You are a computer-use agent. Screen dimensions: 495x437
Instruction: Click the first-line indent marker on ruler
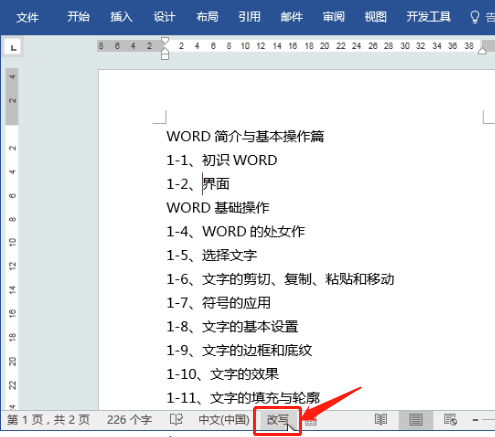165,41
